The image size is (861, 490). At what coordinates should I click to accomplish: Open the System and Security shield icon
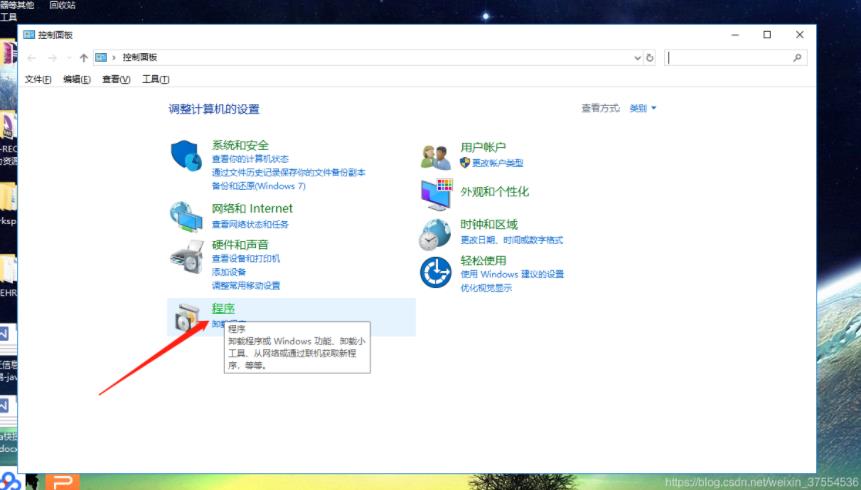tap(186, 155)
